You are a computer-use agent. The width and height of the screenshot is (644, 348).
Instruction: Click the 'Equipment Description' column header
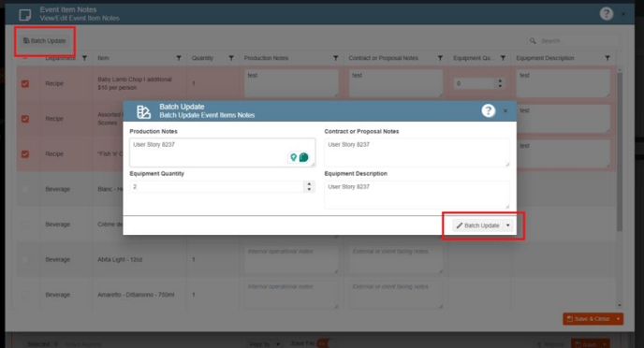click(x=545, y=58)
